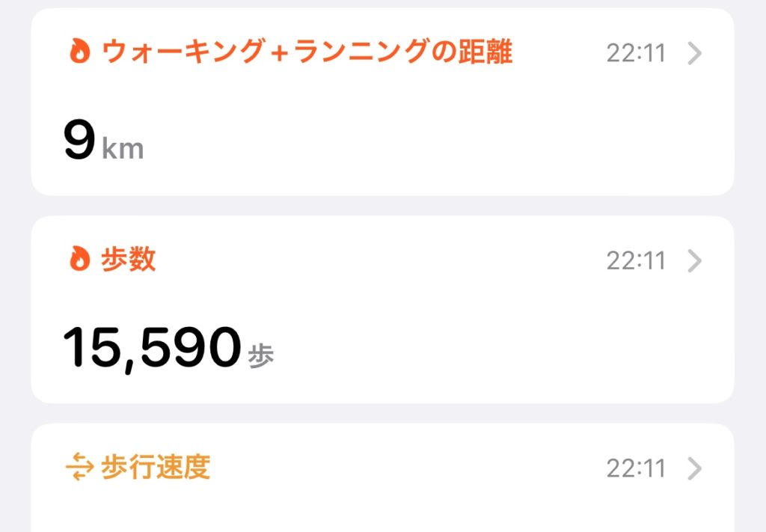Image resolution: width=766 pixels, height=532 pixels.
Task: Tap the 15,590 step count value
Action: (x=152, y=349)
